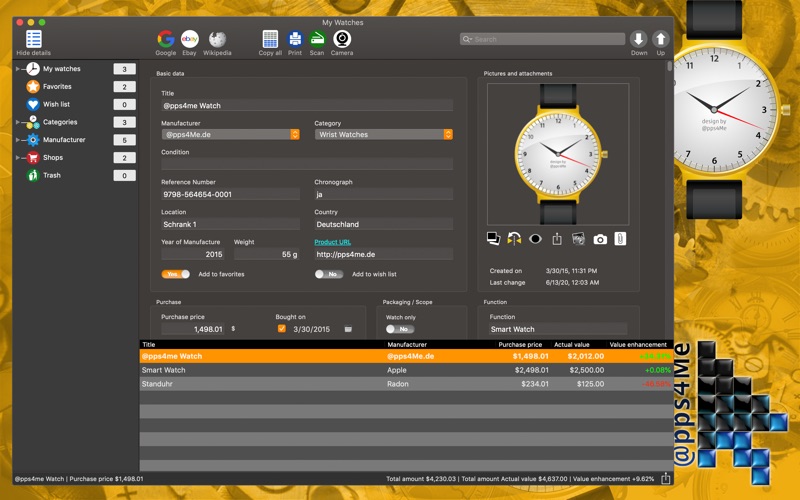Click the paperclip attachment icon
800x500 pixels.
(620, 239)
